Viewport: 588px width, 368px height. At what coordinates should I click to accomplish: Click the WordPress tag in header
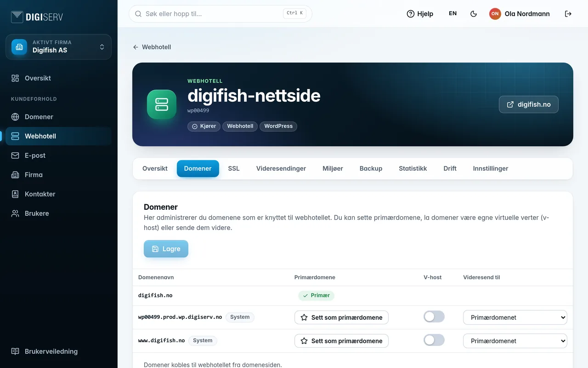click(x=278, y=126)
